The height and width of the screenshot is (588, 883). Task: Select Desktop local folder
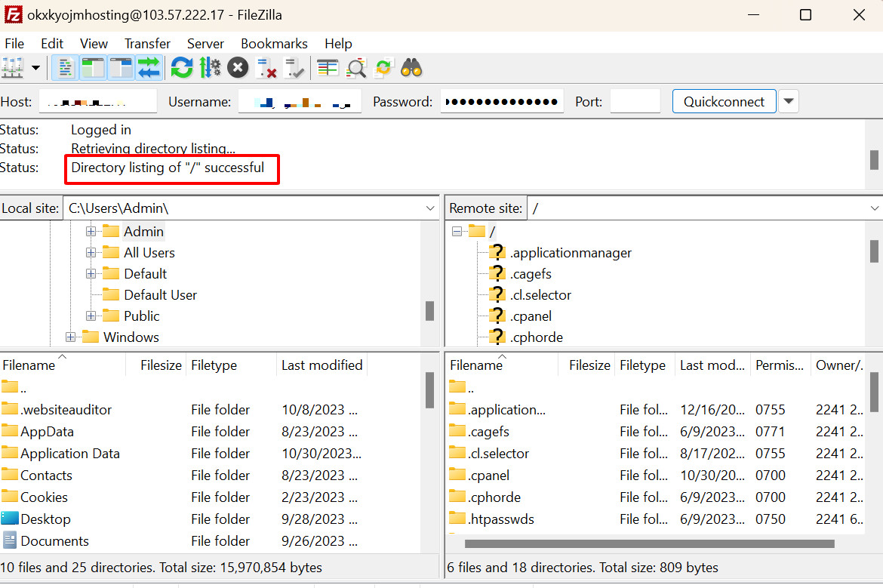click(45, 519)
